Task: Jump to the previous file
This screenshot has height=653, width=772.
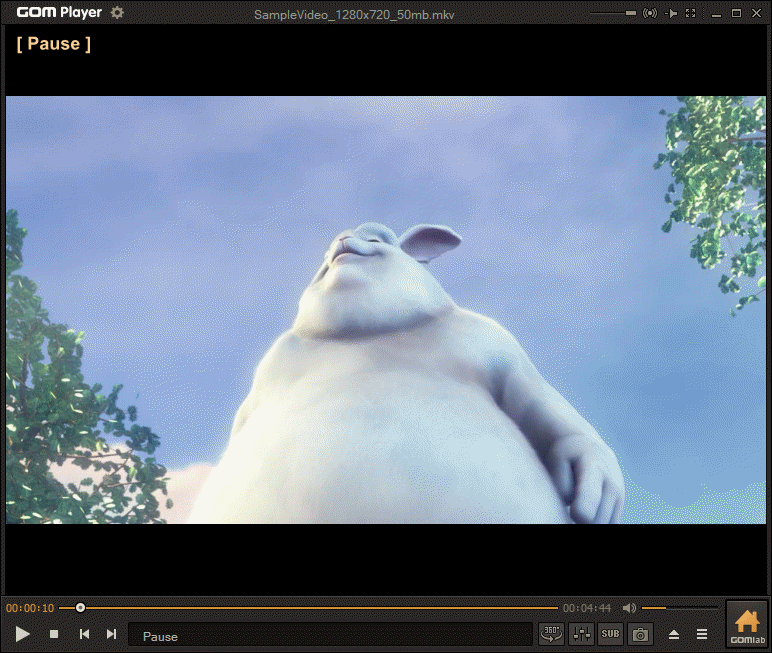Action: [x=84, y=634]
